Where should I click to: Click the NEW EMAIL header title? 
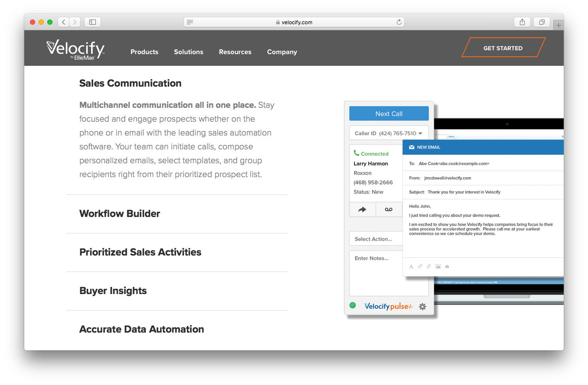(429, 147)
